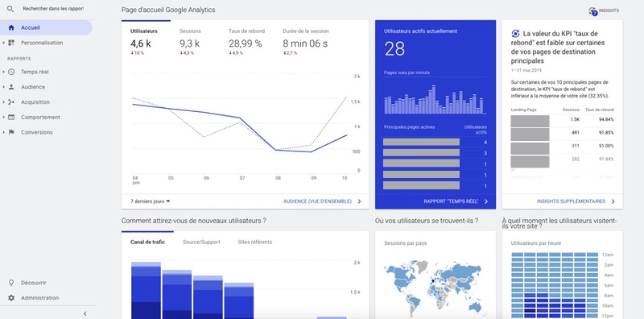Viewport: 644px width, 319px height.
Task: Open the 7 derniers jours dropdown
Action: tap(151, 201)
